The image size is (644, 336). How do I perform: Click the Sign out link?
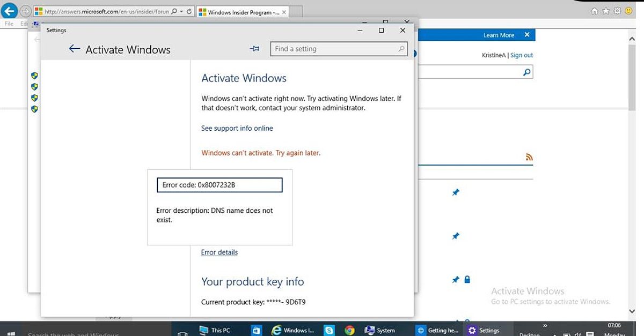(x=521, y=55)
